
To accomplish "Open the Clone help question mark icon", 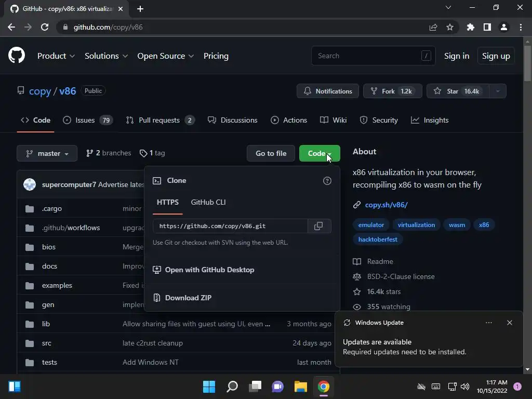I will (x=327, y=181).
